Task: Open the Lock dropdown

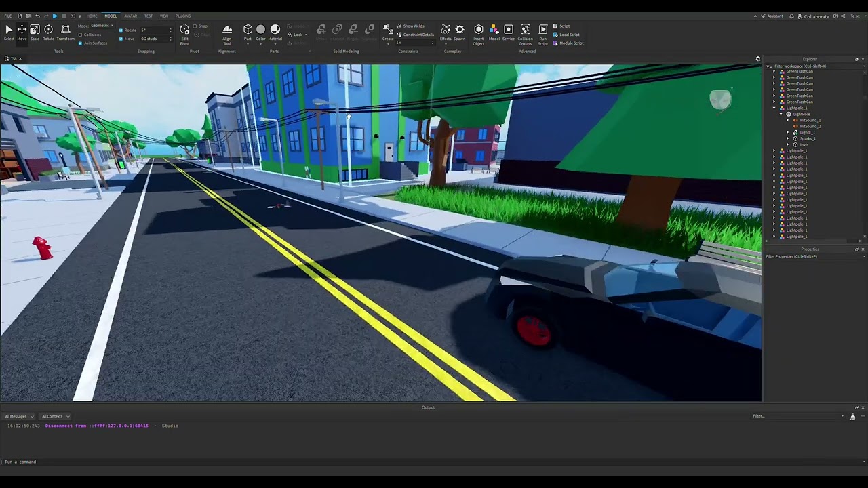Action: (296, 35)
